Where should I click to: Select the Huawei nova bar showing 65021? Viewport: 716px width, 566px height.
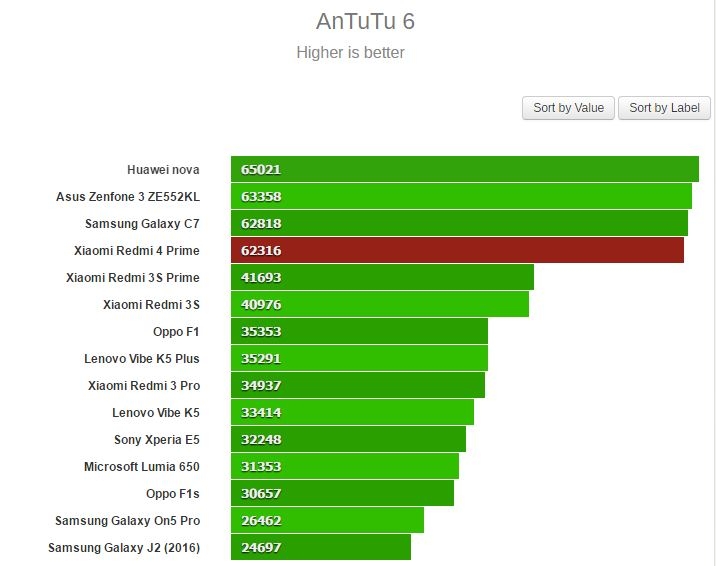tap(465, 169)
